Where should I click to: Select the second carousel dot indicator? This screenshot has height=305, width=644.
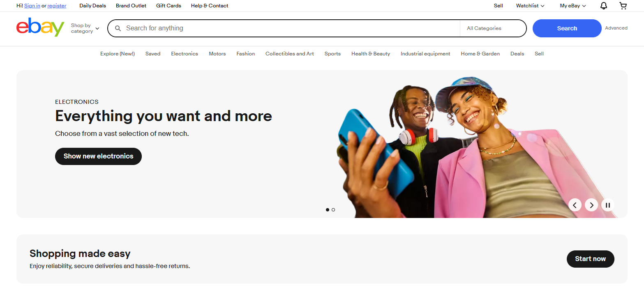(333, 210)
